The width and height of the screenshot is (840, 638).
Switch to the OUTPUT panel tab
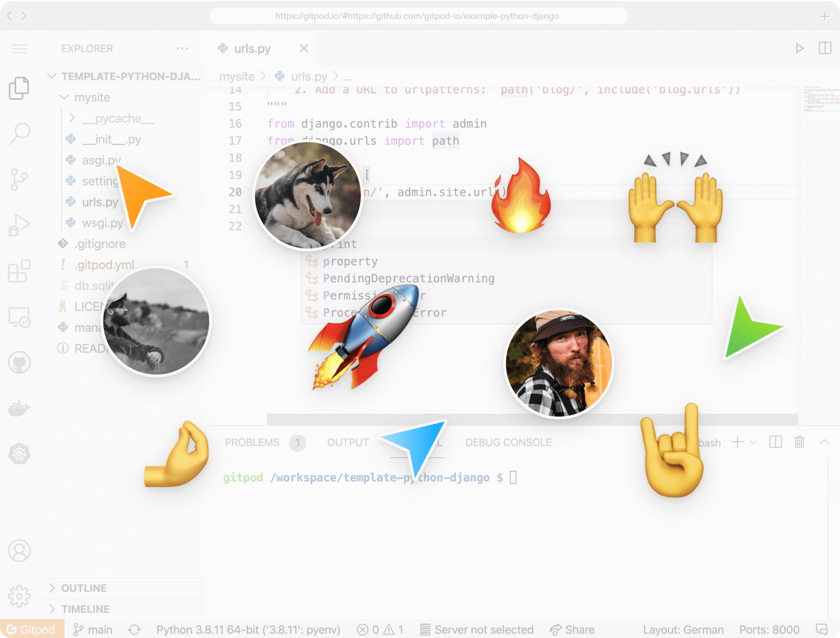pyautogui.click(x=348, y=443)
